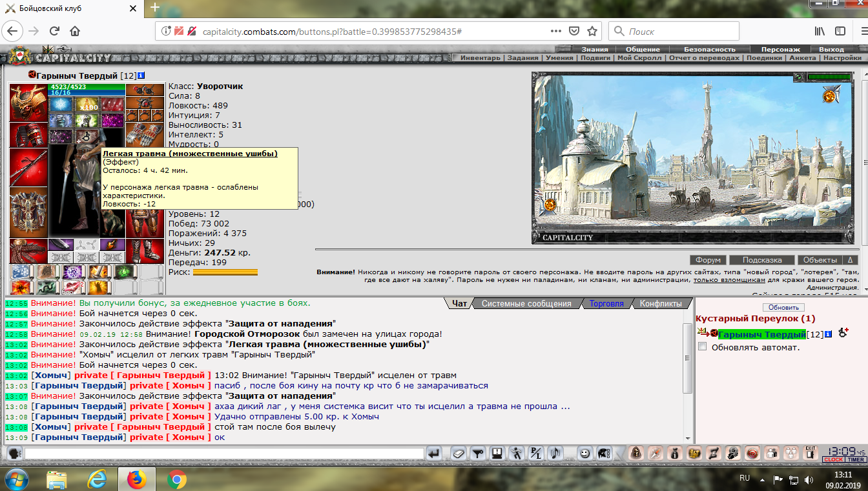
Task: Click the orange Риск bar
Action: tap(225, 272)
